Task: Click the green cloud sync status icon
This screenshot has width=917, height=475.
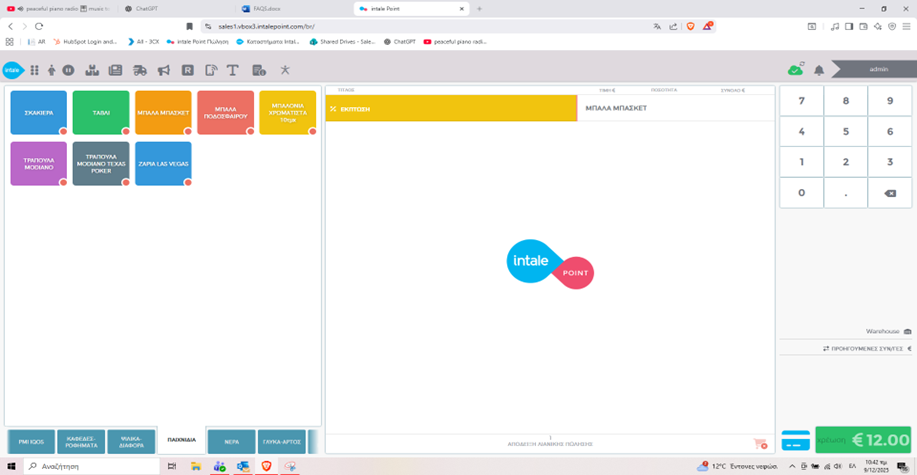Action: [795, 70]
